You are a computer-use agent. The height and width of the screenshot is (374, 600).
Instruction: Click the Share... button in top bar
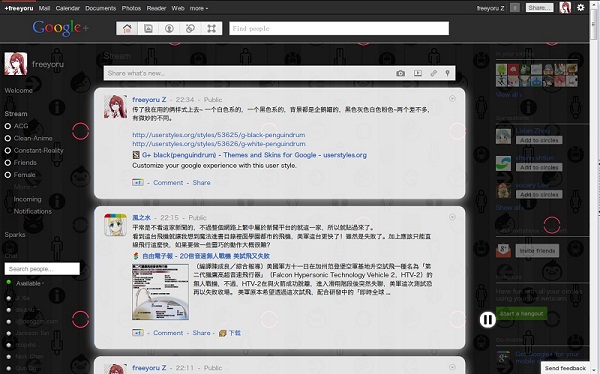coord(539,8)
